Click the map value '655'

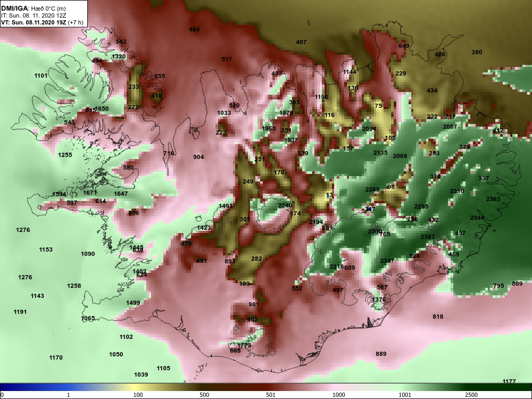[x=160, y=76]
